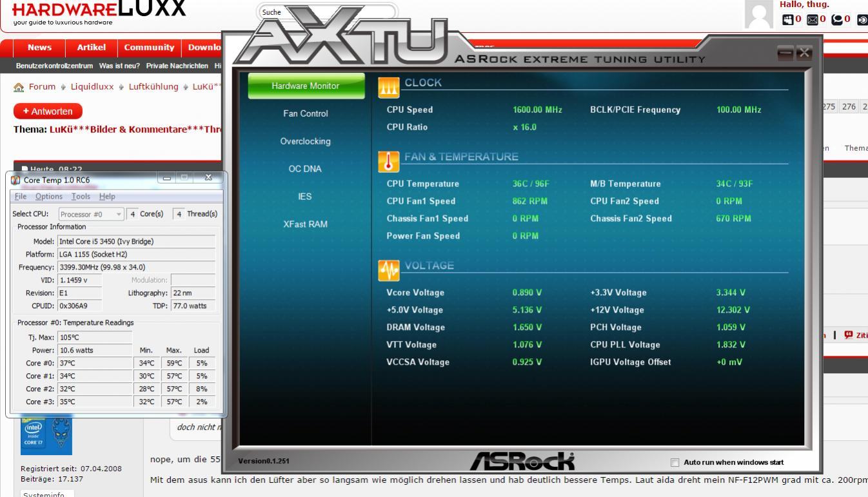Switch to Fan Control in AXTU
This screenshot has width=868, height=497.
coord(306,113)
